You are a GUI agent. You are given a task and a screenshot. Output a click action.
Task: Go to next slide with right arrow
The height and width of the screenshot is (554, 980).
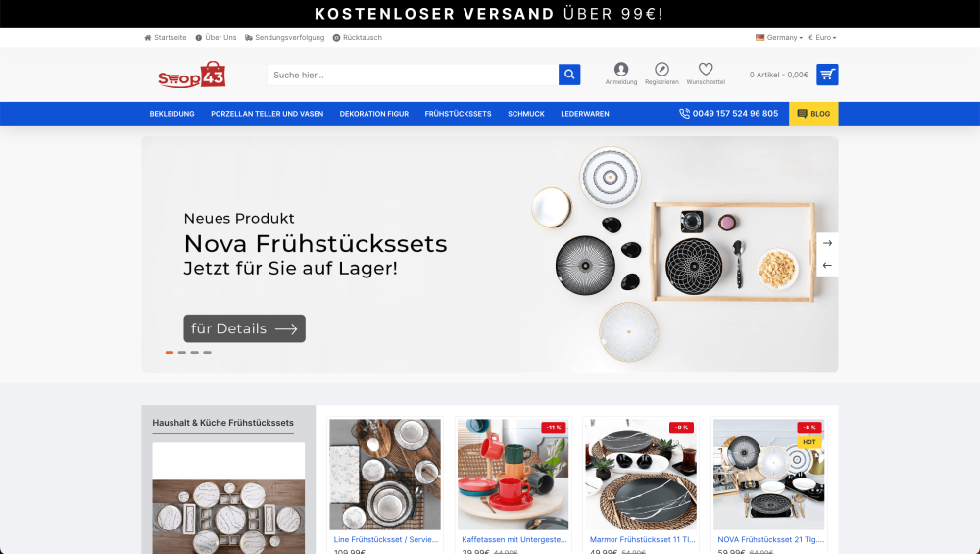(827, 243)
